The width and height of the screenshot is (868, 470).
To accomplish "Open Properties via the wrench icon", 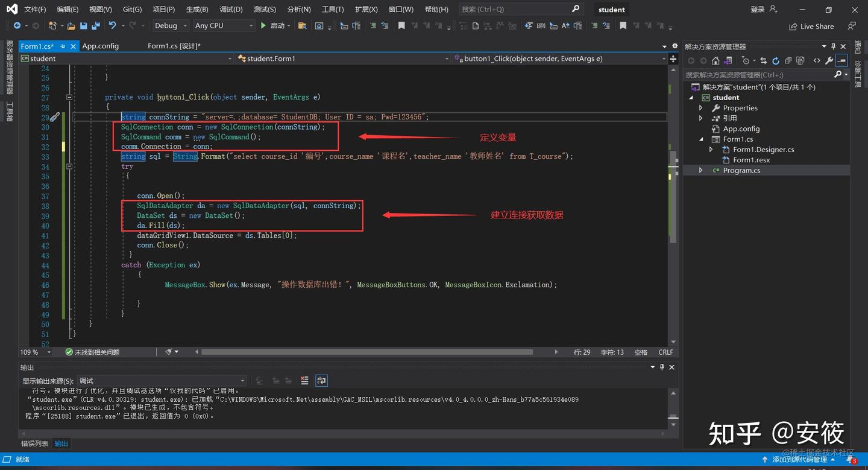I will point(829,60).
